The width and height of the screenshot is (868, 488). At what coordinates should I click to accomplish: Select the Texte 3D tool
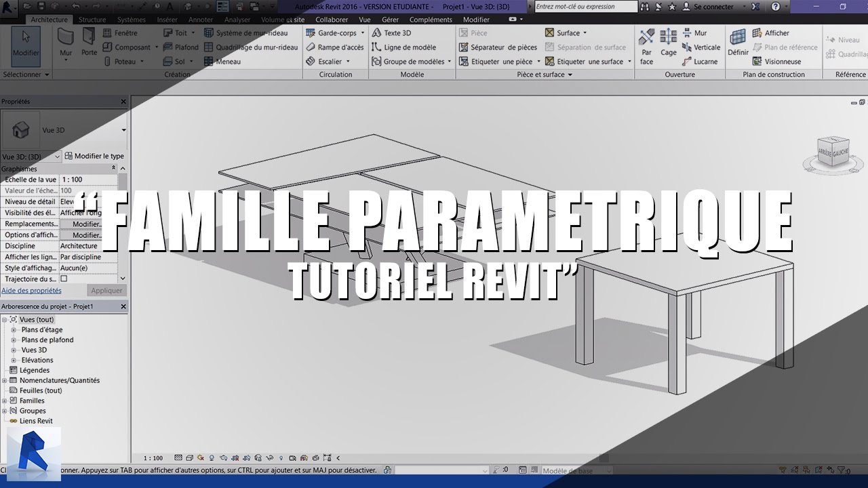point(391,33)
